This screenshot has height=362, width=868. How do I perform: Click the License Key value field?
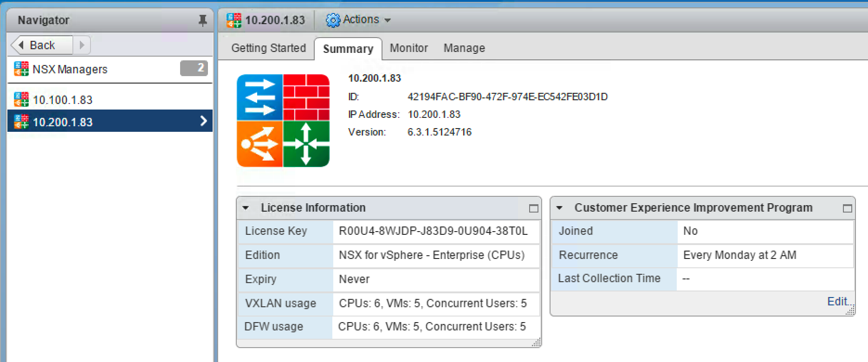click(433, 231)
